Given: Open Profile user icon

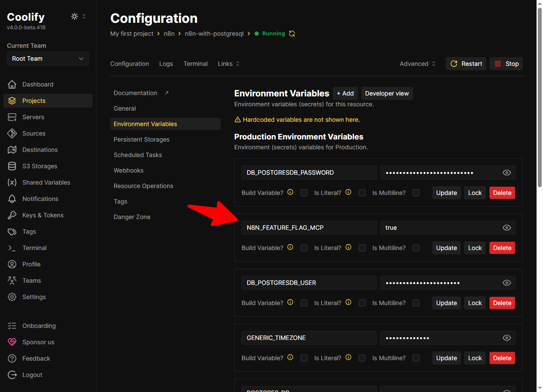Looking at the screenshot, I should (x=12, y=264).
